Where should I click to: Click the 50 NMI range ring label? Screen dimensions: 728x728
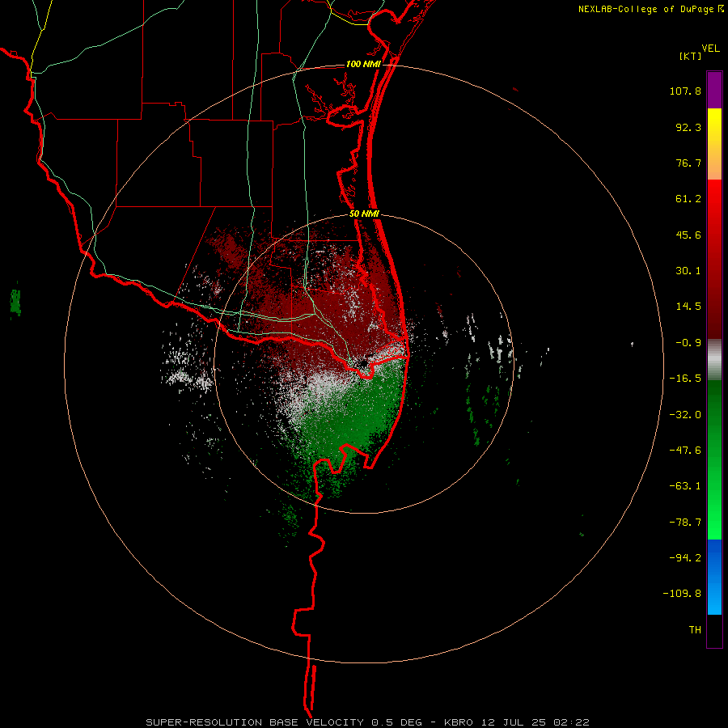click(364, 214)
